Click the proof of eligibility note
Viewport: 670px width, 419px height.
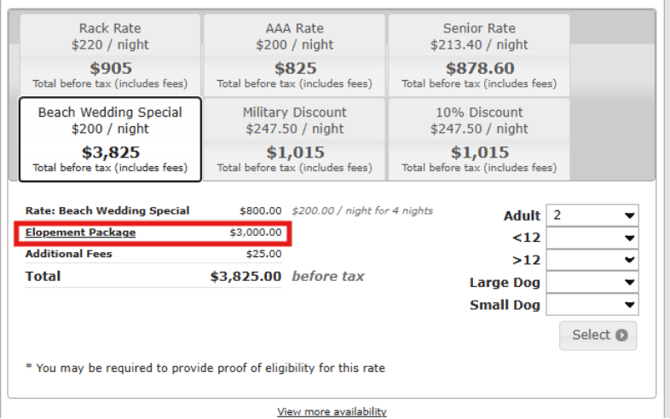pos(205,368)
